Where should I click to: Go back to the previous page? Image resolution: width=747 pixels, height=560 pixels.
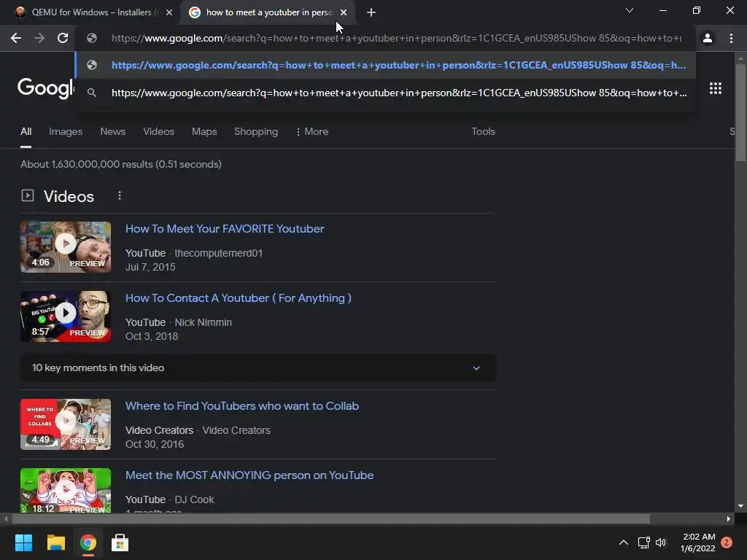[x=16, y=38]
